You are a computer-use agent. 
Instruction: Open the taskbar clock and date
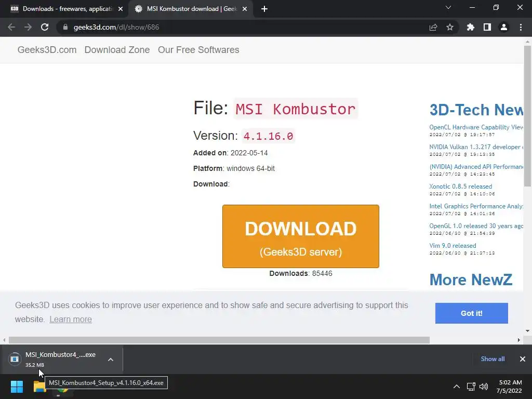coord(509,387)
